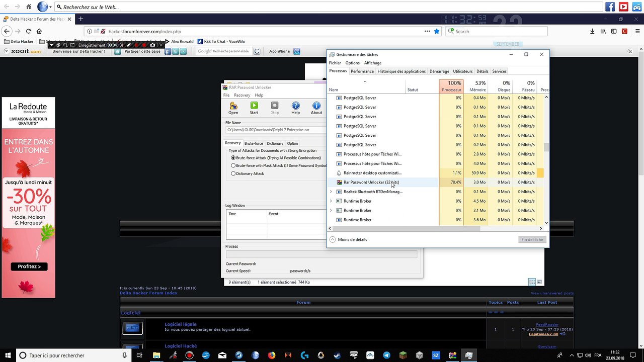The height and width of the screenshot is (362, 644).
Task: Open Firefox from the Windows taskbar
Action: pos(272,355)
